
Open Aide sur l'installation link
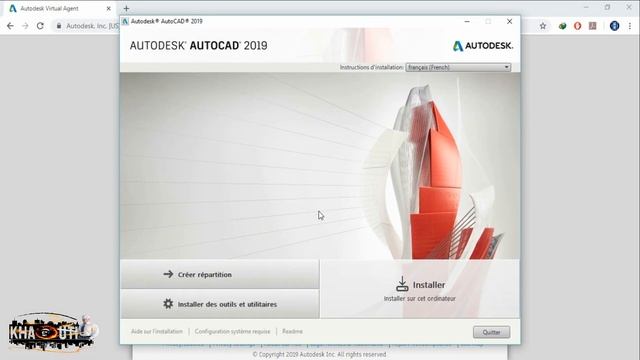click(x=157, y=331)
